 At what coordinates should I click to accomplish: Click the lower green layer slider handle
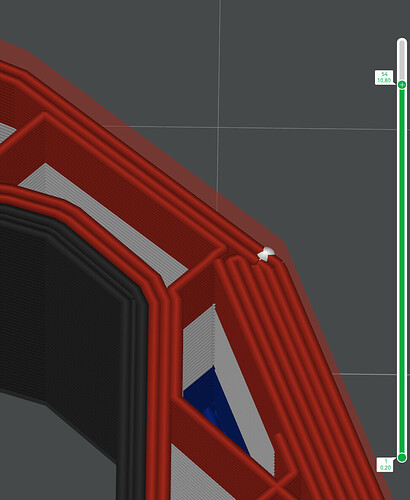point(402,457)
